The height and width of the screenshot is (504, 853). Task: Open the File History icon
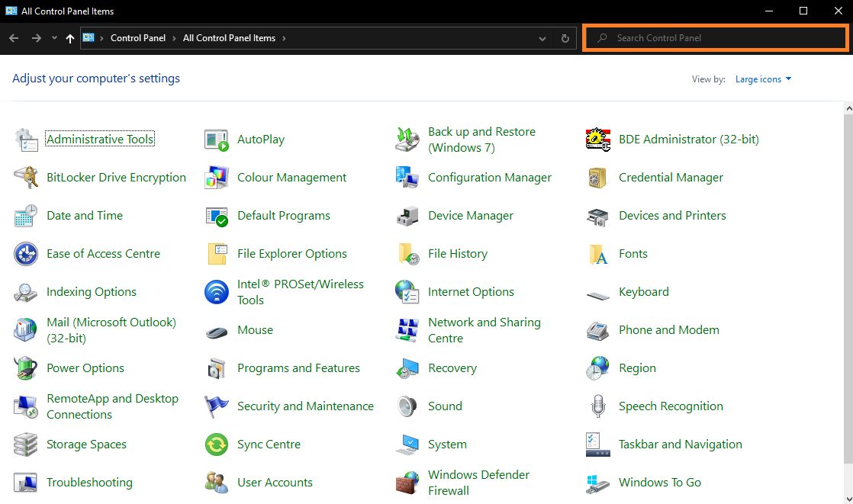[x=407, y=254]
